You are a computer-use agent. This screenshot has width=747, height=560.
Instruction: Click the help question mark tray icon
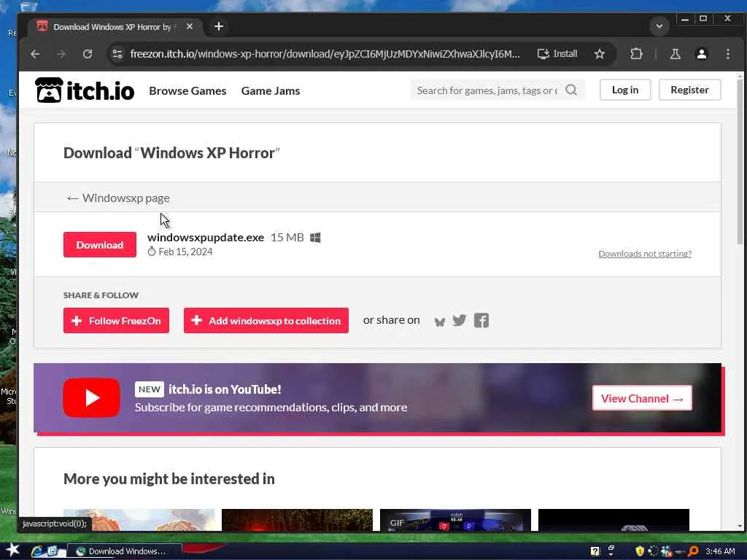(595, 551)
